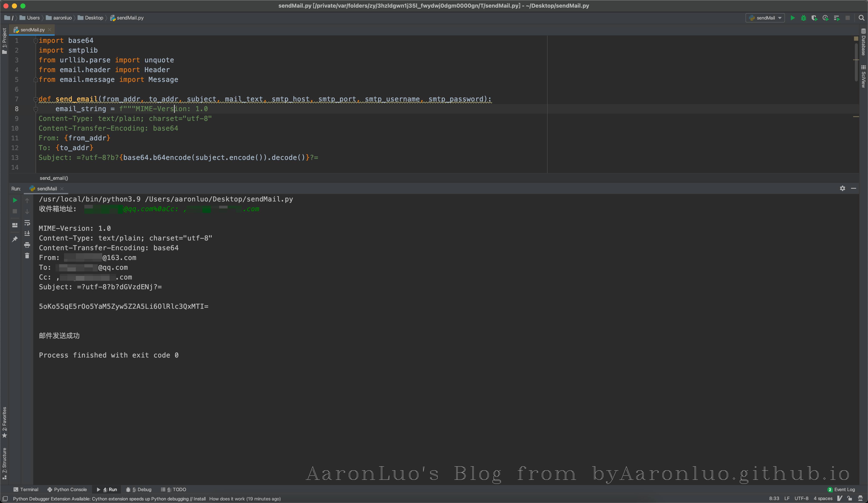Open Search Everywhere magnifier
The width and height of the screenshot is (868, 503).
pos(861,18)
